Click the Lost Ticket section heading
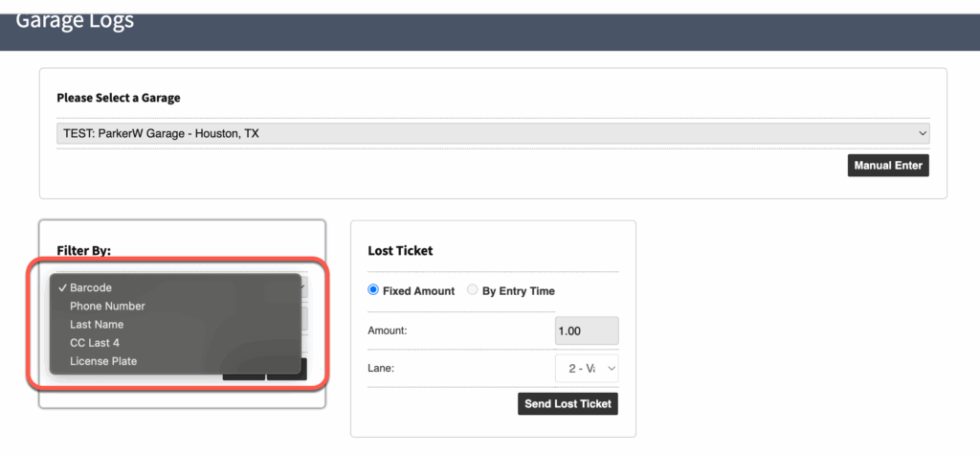 pos(400,251)
